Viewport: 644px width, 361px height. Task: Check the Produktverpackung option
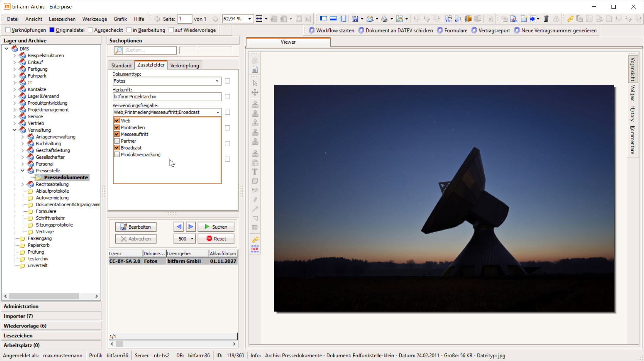117,154
